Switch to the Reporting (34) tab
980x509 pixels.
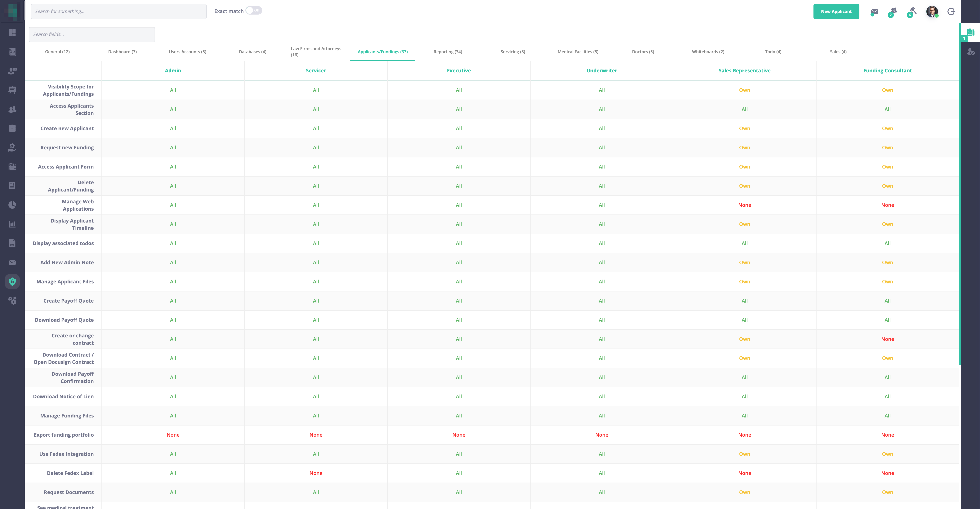pos(447,52)
